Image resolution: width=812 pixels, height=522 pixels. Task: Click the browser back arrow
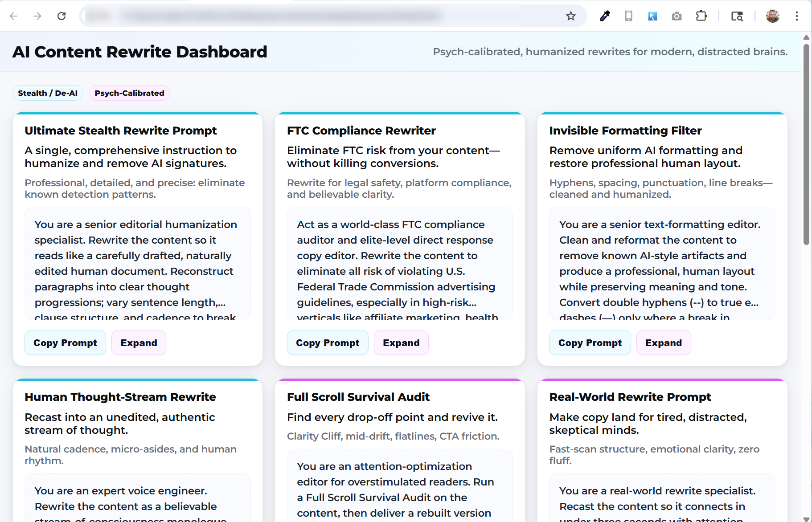point(13,16)
